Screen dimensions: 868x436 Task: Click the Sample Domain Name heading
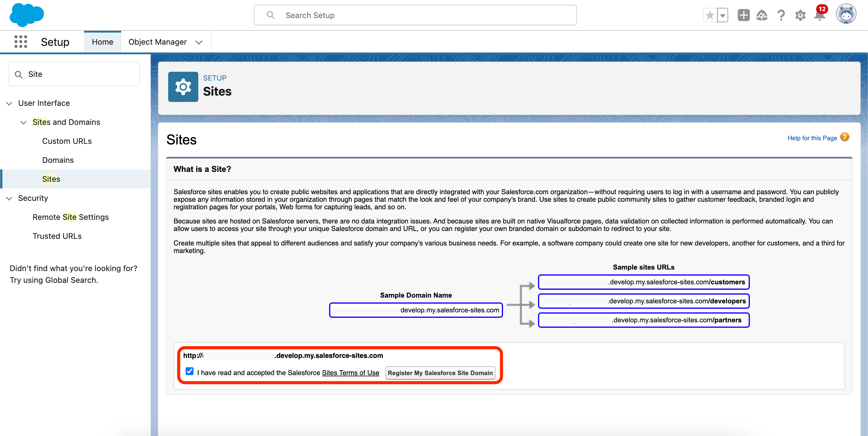[x=416, y=295]
